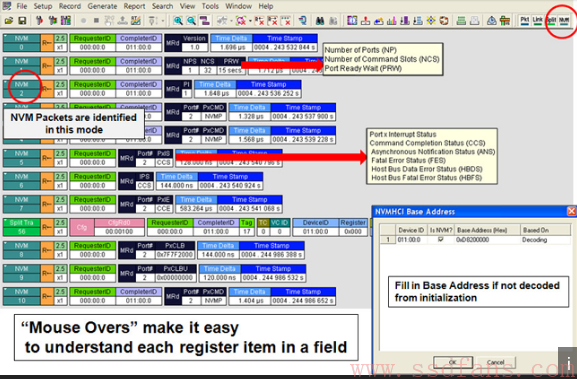The image size is (577, 379).
Task: Click the timing calculator clock icon
Action: pyautogui.click(x=492, y=20)
